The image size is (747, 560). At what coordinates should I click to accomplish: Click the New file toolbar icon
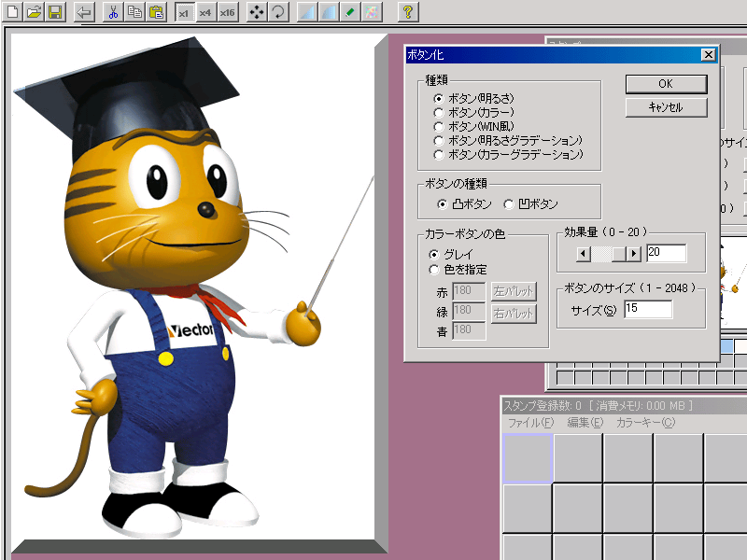click(12, 11)
